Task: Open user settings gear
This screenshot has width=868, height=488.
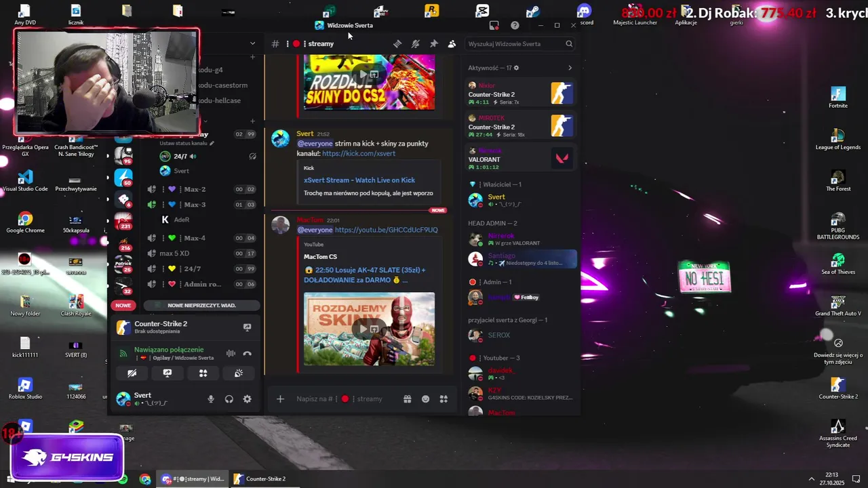Action: click(248, 399)
